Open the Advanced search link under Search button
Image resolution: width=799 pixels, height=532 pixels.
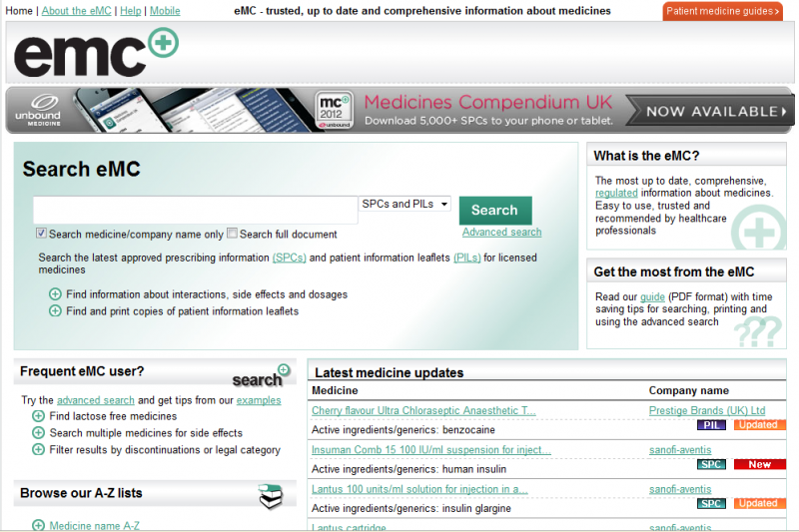tap(501, 232)
